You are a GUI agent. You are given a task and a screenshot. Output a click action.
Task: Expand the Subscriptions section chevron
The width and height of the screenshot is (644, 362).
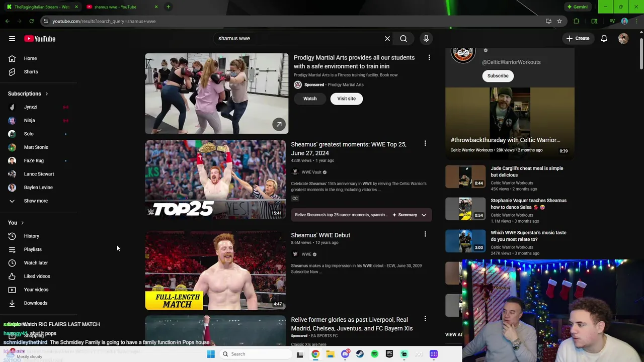pyautogui.click(x=46, y=94)
